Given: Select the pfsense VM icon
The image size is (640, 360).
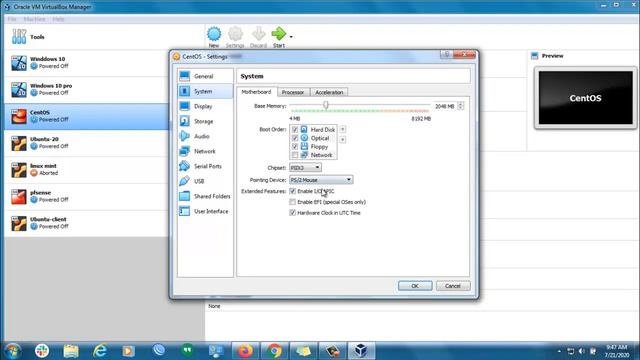Looking at the screenshot, I should pos(19,197).
